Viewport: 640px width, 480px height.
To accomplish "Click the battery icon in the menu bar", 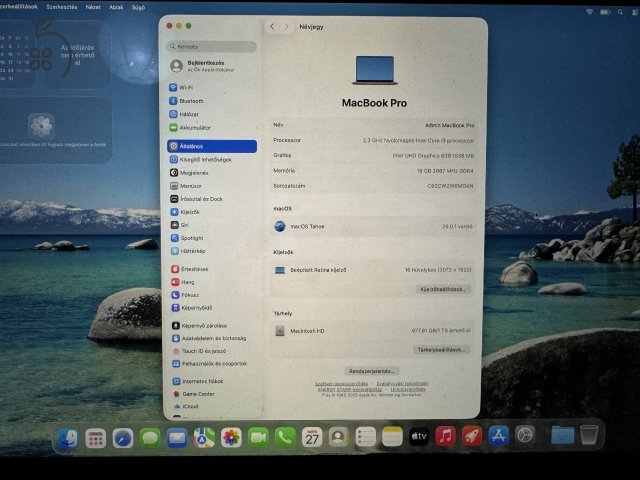I will (x=604, y=12).
